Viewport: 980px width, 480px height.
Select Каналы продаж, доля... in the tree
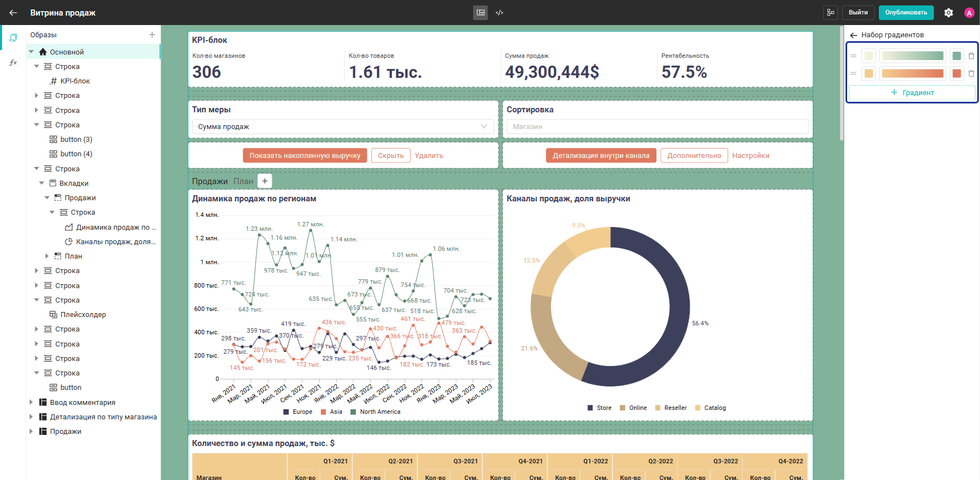[116, 241]
